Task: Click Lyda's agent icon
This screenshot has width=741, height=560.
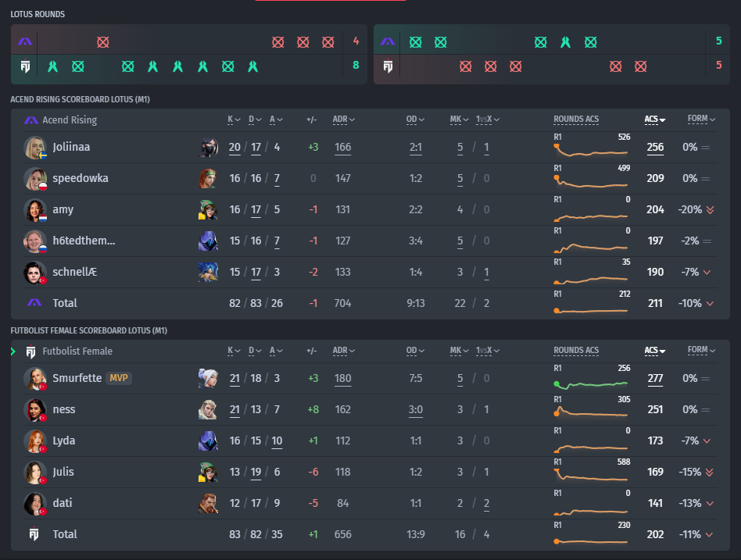Action: [x=208, y=441]
